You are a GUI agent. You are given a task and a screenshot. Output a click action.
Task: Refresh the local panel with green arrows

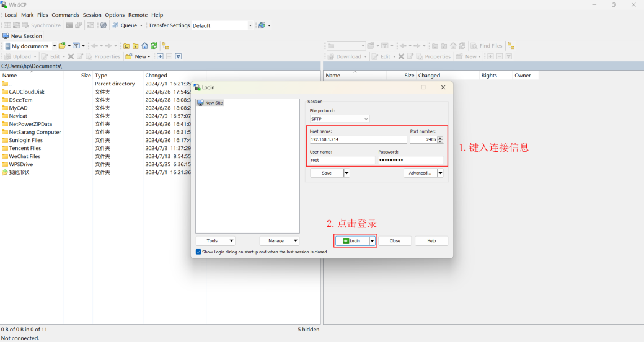point(154,46)
